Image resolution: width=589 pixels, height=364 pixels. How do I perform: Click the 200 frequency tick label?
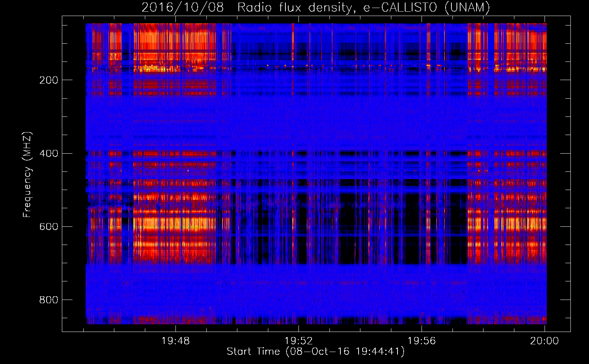(x=49, y=80)
